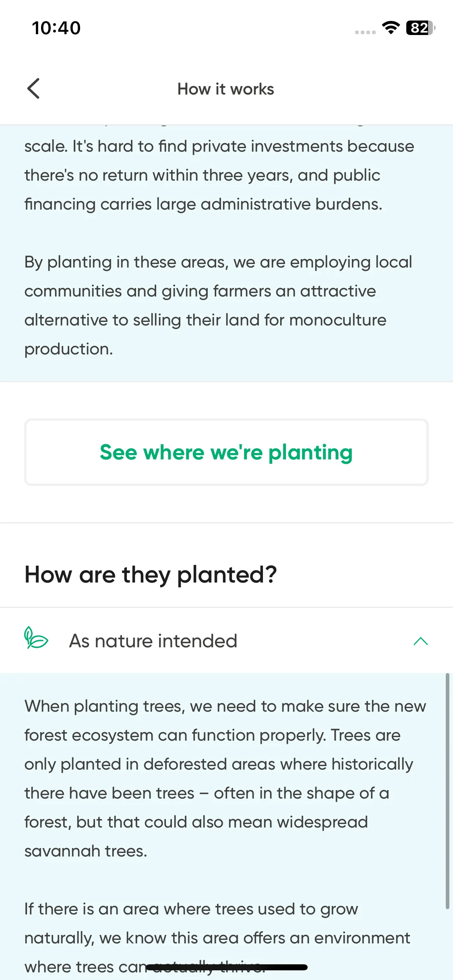Tap the battery level indicator showing 82

(421, 28)
